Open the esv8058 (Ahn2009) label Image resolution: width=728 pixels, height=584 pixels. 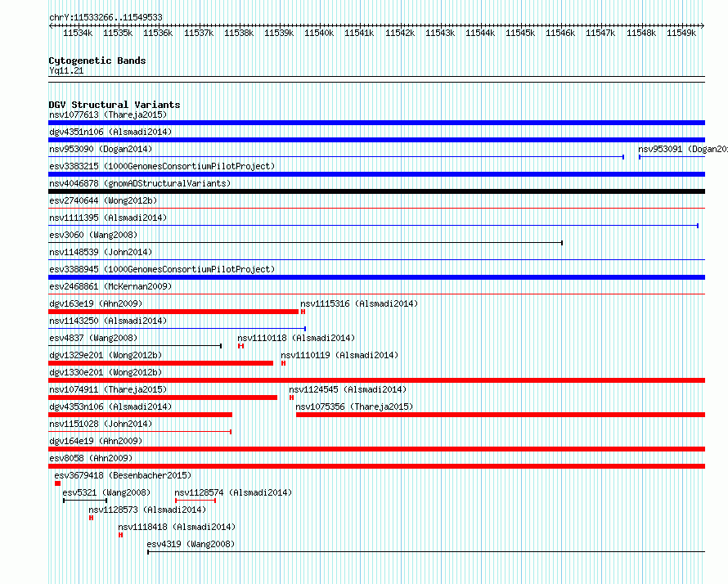coord(91,458)
